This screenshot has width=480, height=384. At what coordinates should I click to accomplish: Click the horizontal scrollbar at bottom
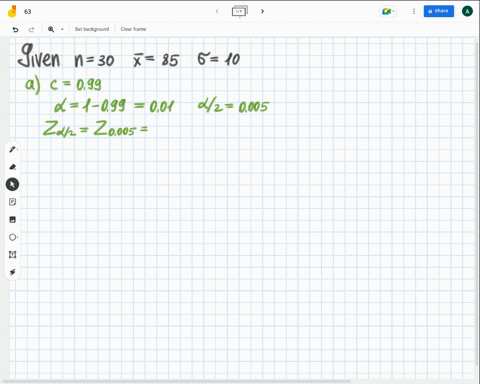coord(177,381)
